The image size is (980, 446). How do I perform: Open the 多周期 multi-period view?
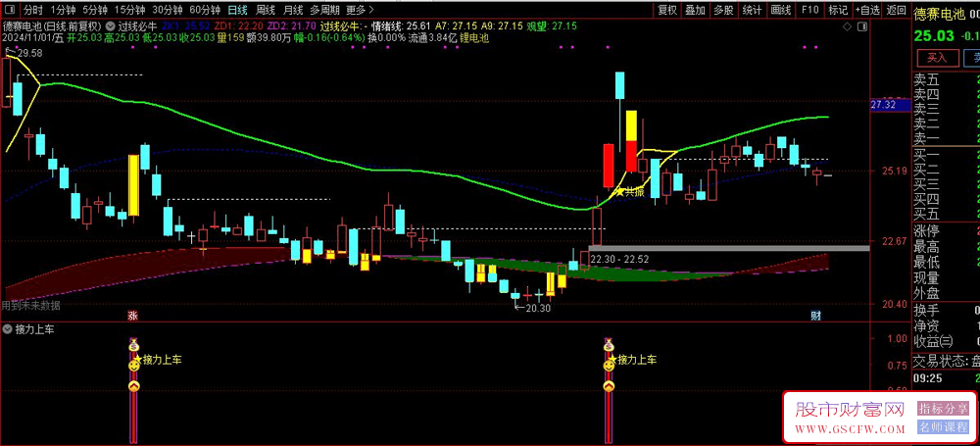tap(325, 10)
